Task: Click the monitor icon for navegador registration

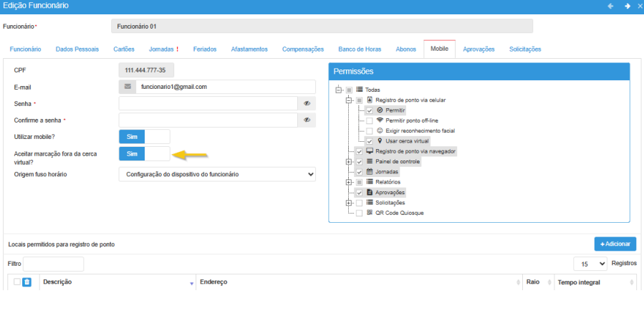Action: pyautogui.click(x=370, y=151)
